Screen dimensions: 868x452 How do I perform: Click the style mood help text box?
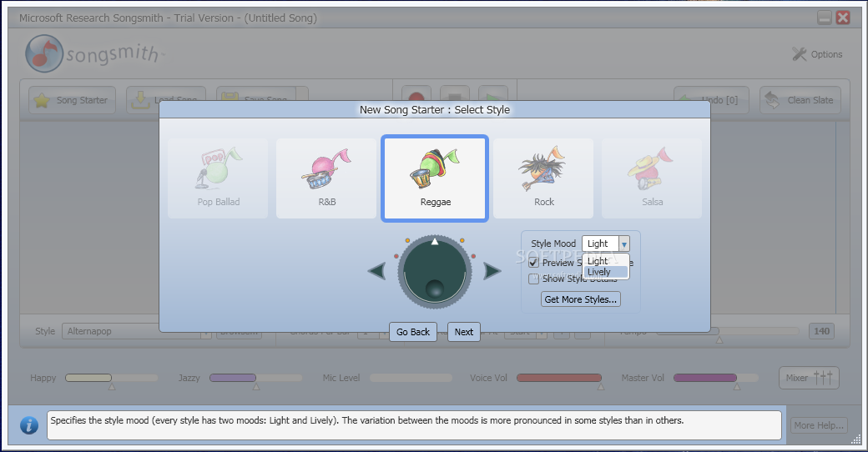414,424
